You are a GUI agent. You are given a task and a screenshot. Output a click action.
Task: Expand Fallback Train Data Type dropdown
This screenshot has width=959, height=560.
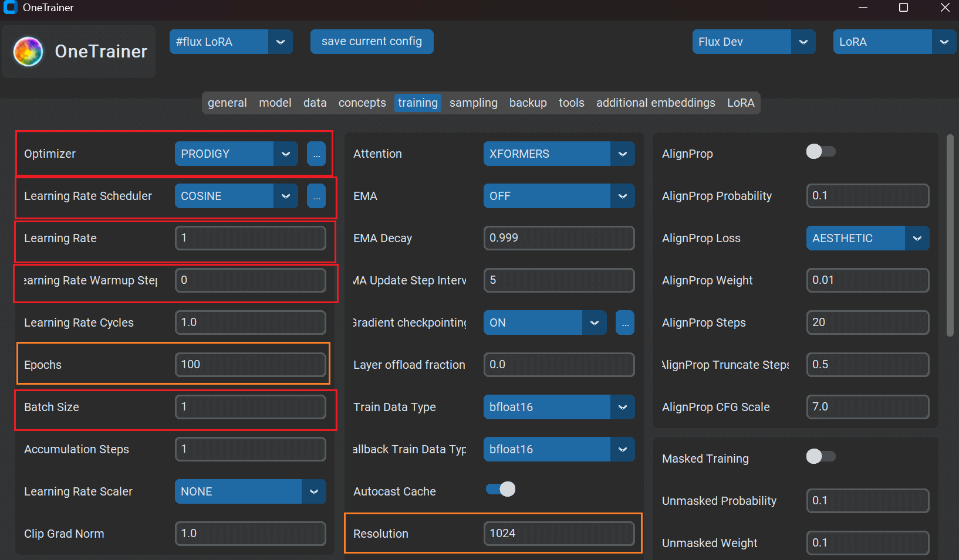coord(559,449)
